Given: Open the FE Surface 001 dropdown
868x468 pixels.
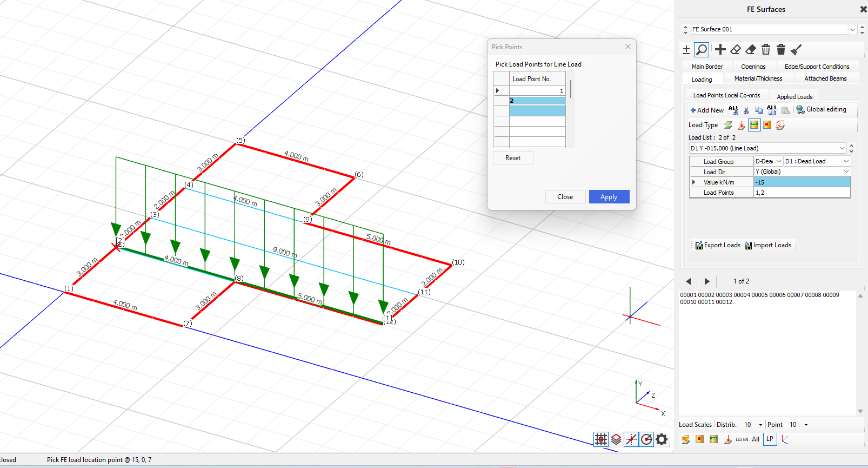Looking at the screenshot, I should 852,29.
